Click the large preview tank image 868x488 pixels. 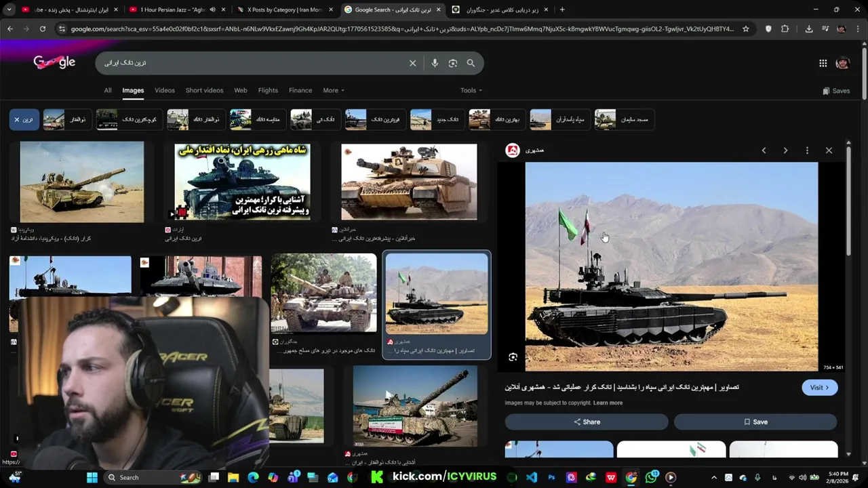point(671,266)
